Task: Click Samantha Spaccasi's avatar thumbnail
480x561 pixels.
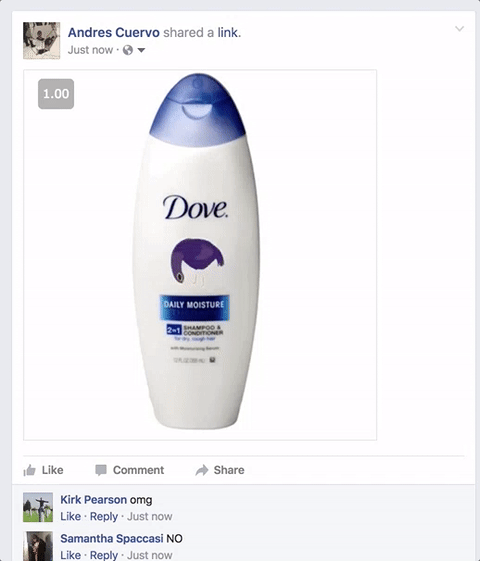Action: click(x=38, y=546)
